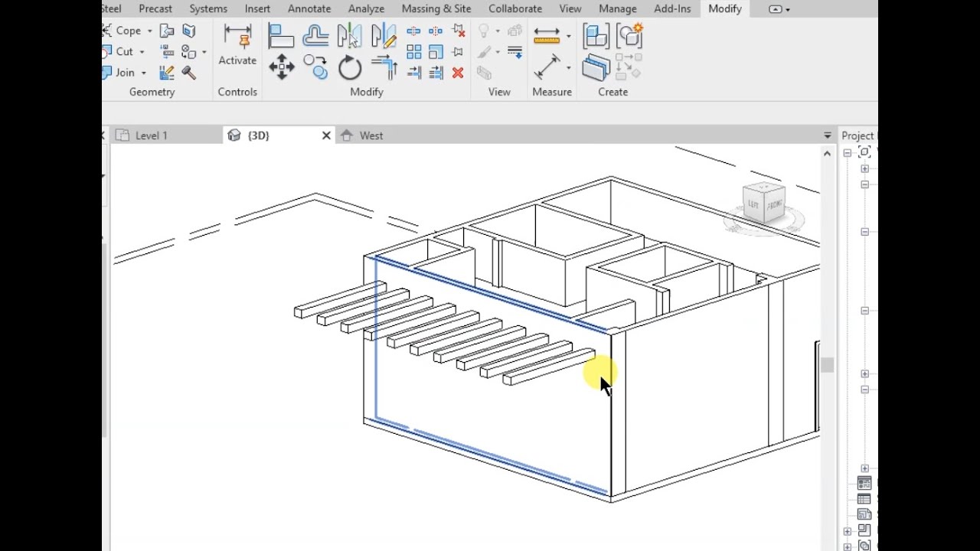
Task: Open the Cope dropdown arrow
Action: pyautogui.click(x=149, y=31)
